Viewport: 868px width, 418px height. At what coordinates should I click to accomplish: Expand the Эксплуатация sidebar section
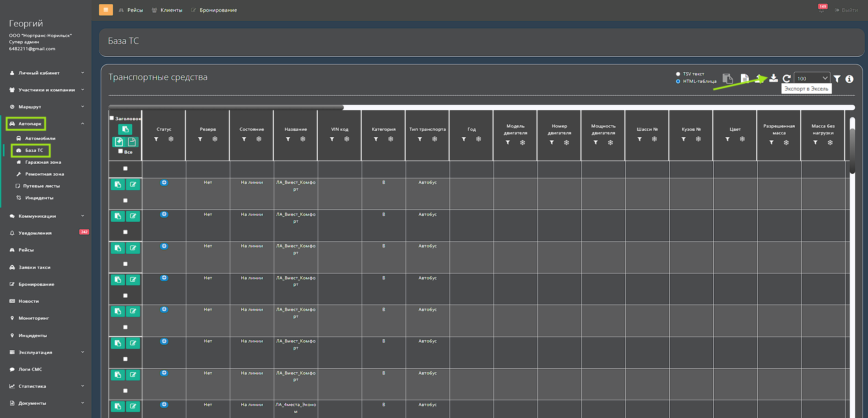pos(46,352)
